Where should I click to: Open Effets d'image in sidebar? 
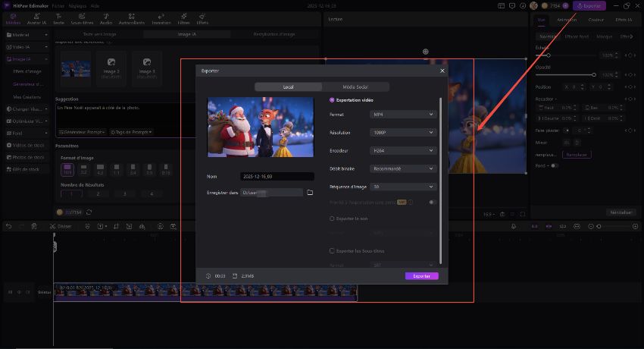[x=27, y=71]
